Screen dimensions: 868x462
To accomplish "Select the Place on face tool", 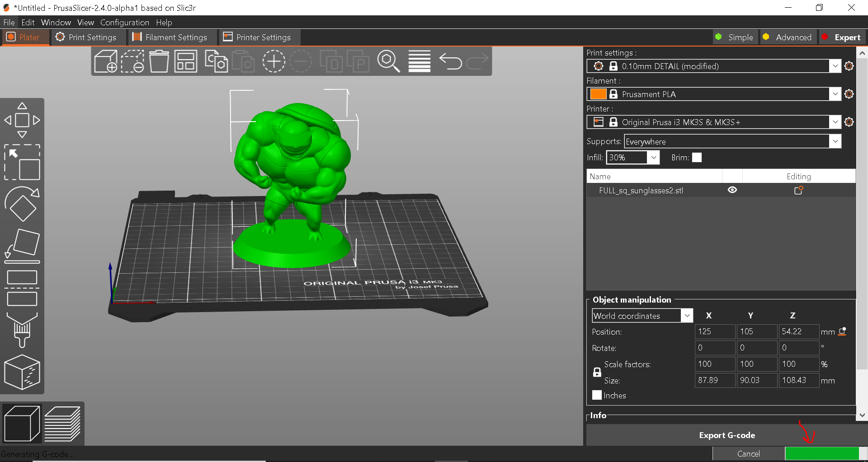I will pyautogui.click(x=22, y=245).
